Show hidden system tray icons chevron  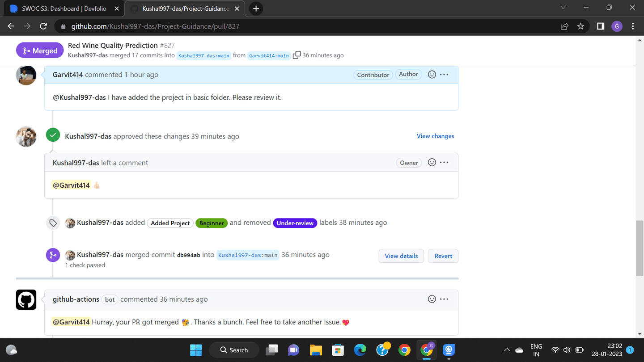(507, 350)
